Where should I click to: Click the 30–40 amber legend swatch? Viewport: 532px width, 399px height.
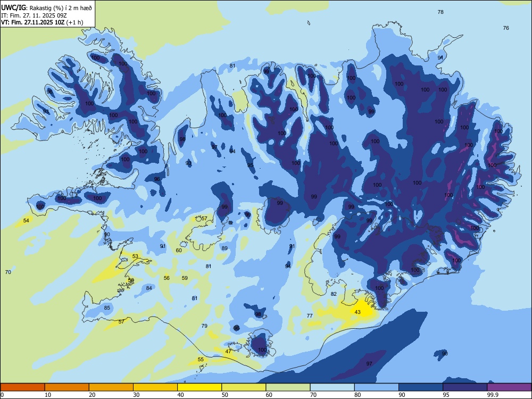tap(155, 387)
